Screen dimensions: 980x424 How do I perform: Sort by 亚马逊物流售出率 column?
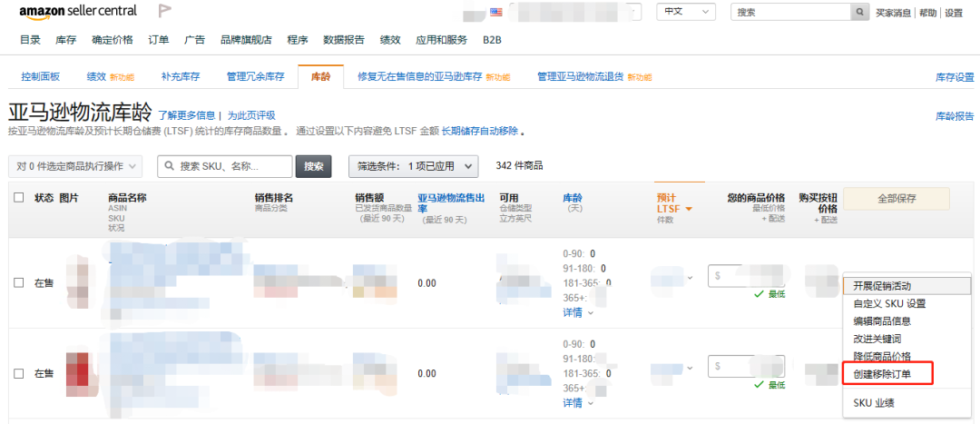tap(451, 202)
